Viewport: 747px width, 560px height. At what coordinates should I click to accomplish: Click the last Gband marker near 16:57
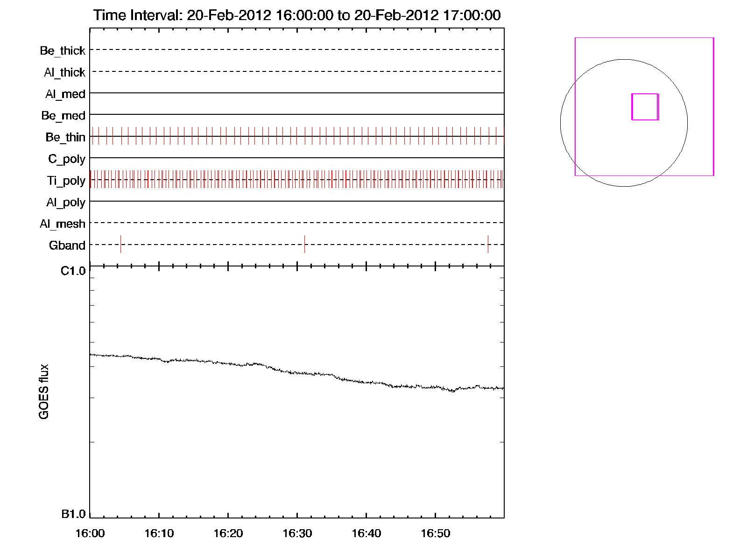pyautogui.click(x=488, y=244)
